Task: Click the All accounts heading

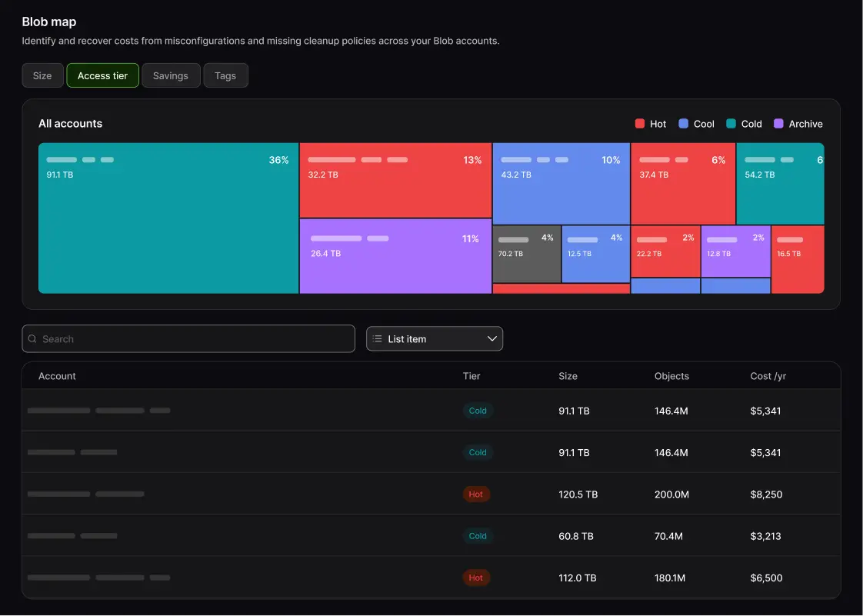Action: (x=71, y=123)
